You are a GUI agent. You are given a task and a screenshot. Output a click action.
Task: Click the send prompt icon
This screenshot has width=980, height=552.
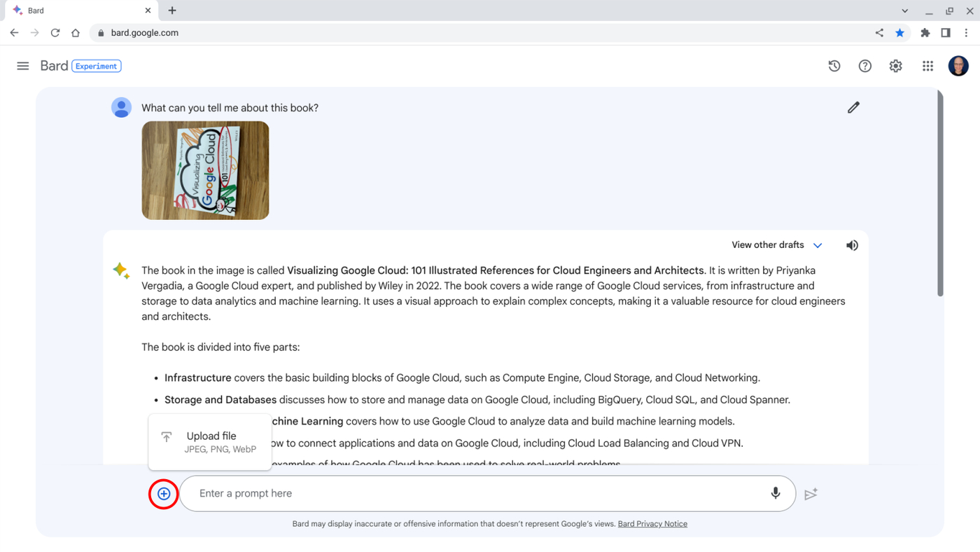(811, 493)
